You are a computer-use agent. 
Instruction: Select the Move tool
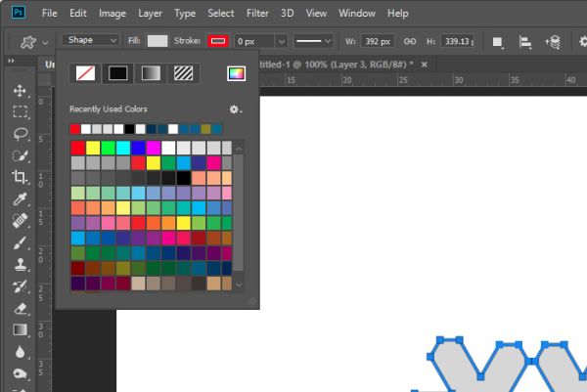(x=20, y=91)
